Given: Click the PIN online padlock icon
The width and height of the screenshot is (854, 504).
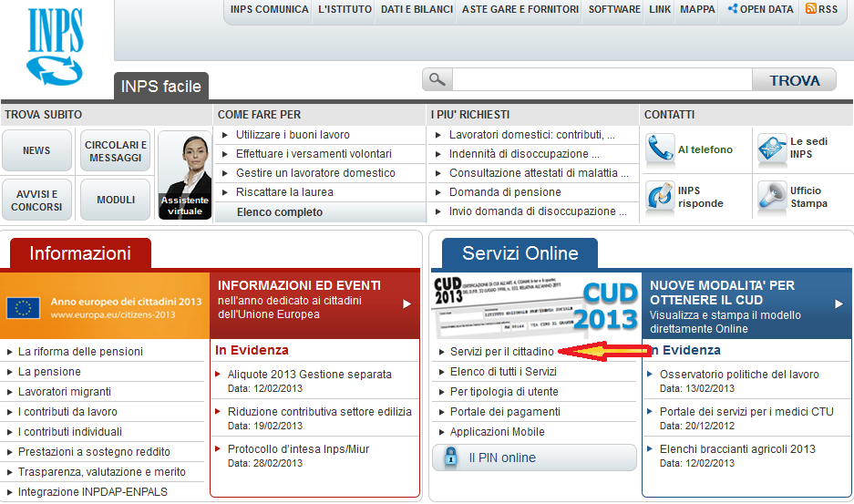Looking at the screenshot, I should [450, 458].
